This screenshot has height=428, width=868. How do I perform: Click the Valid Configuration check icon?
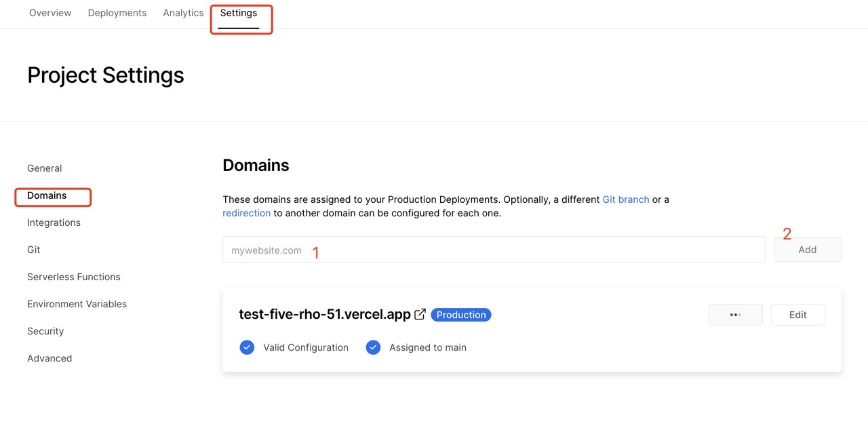(247, 347)
